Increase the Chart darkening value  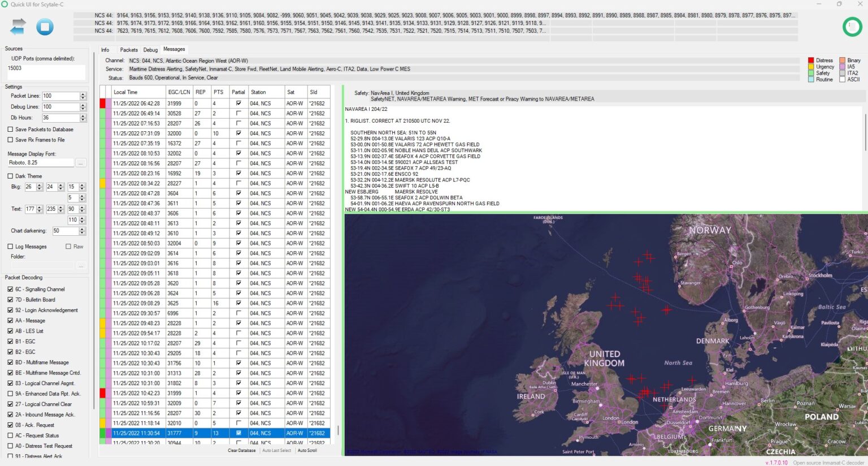83,228
